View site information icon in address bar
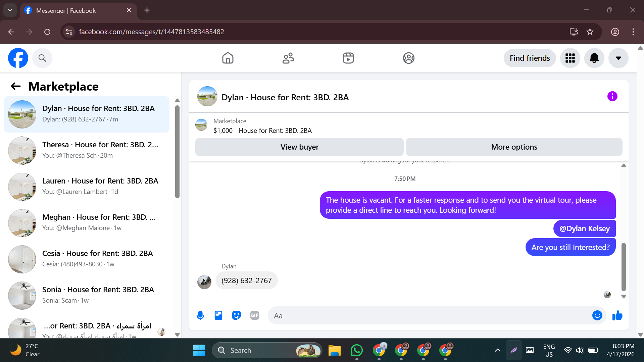Image resolution: width=644 pixels, height=362 pixels. (69, 32)
